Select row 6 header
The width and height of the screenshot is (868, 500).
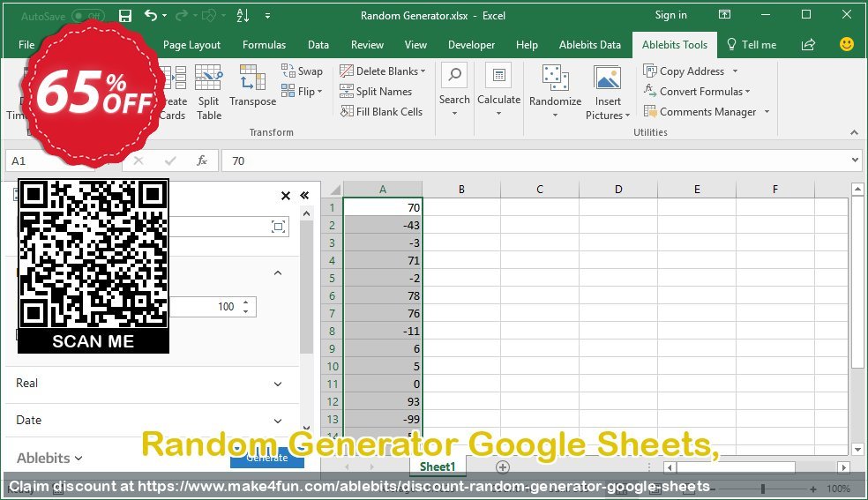(x=333, y=296)
